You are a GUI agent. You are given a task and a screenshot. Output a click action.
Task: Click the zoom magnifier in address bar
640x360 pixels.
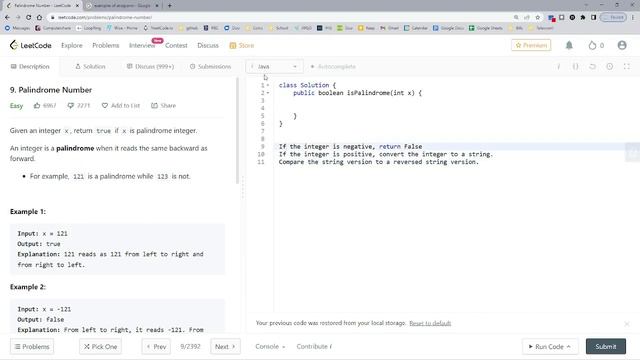516,17
